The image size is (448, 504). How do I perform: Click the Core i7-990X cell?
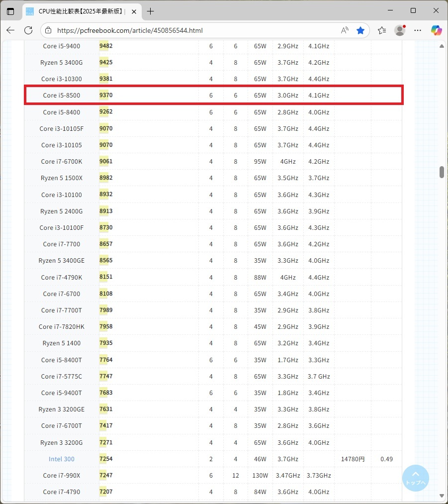tap(61, 476)
